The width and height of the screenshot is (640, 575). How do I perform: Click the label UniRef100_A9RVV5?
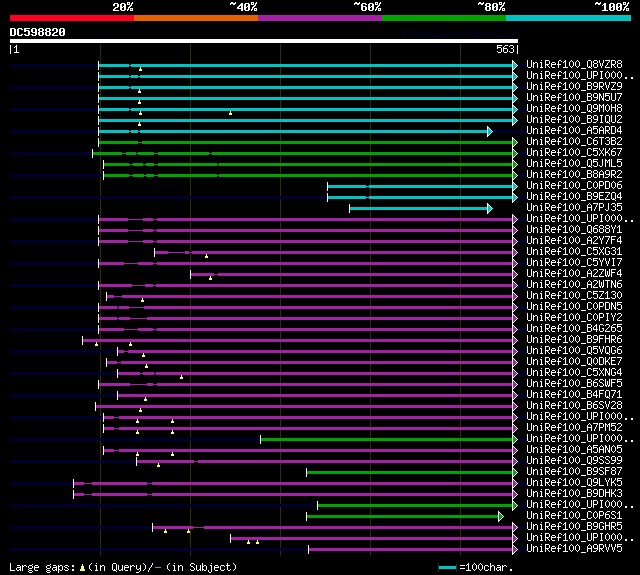point(574,549)
